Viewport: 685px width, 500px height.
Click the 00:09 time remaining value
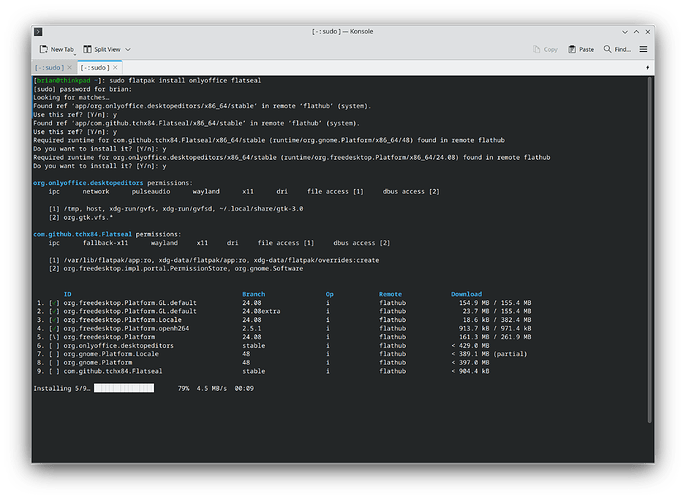pos(244,388)
